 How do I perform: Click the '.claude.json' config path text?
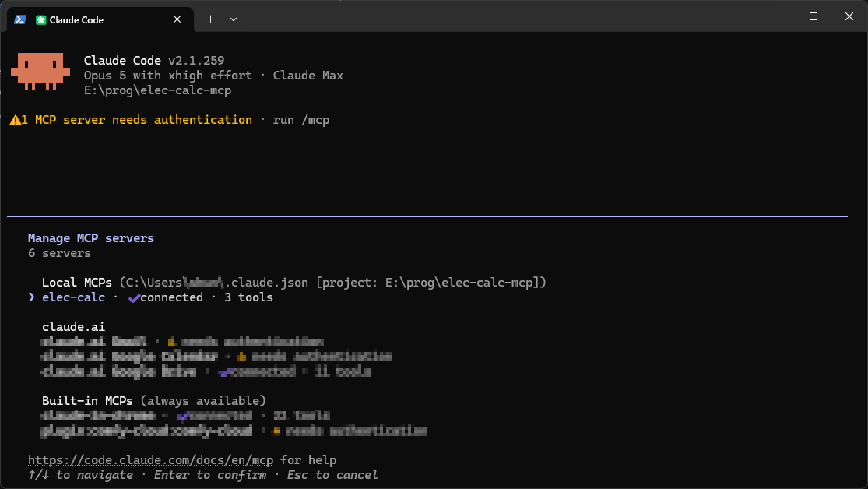coord(266,283)
